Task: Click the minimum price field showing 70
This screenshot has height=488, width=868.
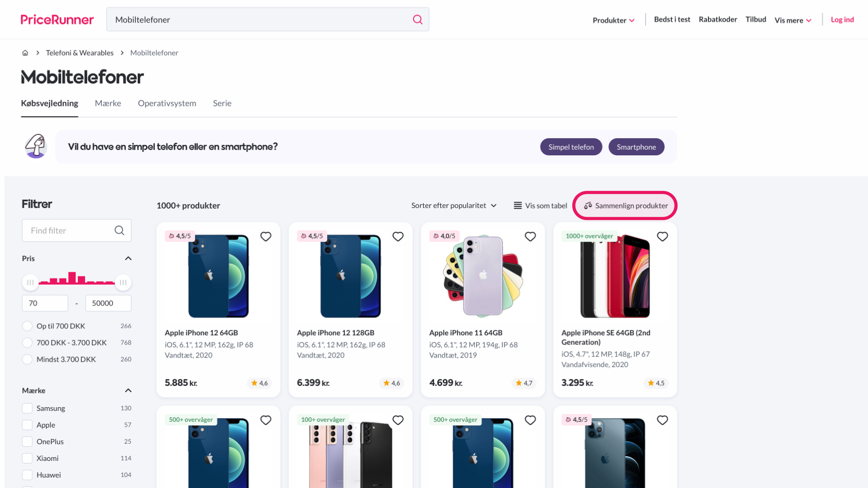Action: [45, 303]
